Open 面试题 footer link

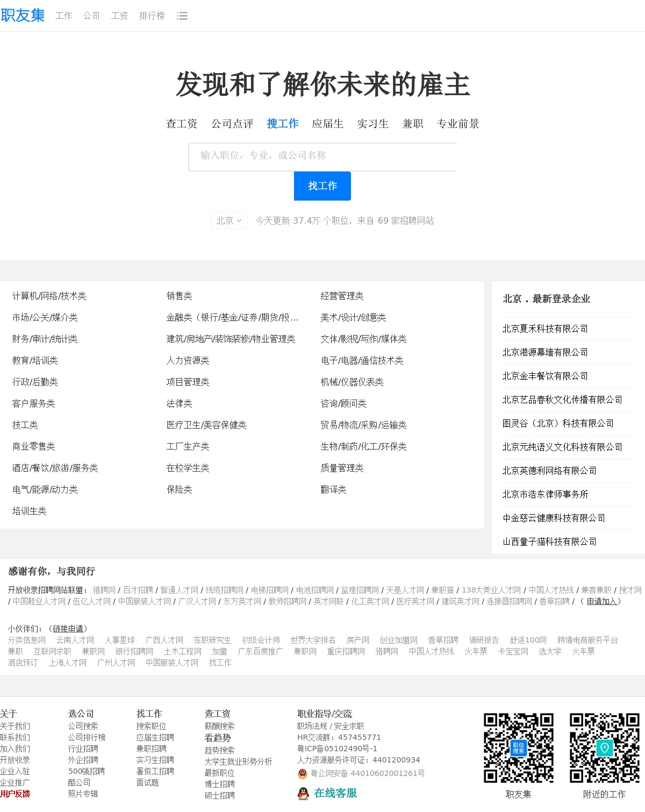point(148,782)
